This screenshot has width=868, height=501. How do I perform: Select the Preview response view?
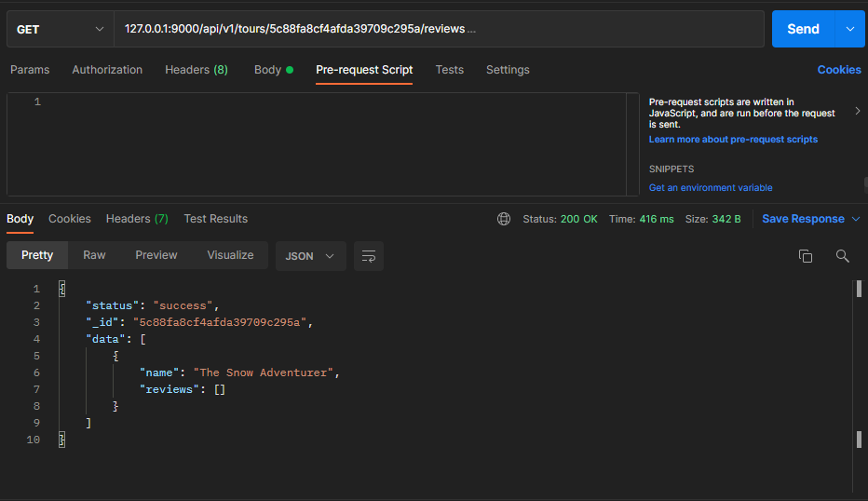pyautogui.click(x=156, y=255)
